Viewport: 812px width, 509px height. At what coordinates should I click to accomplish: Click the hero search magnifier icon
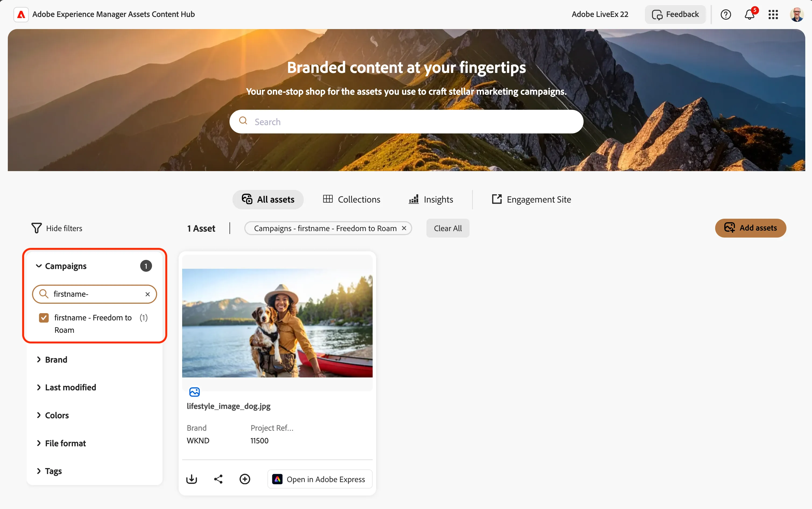tap(243, 121)
